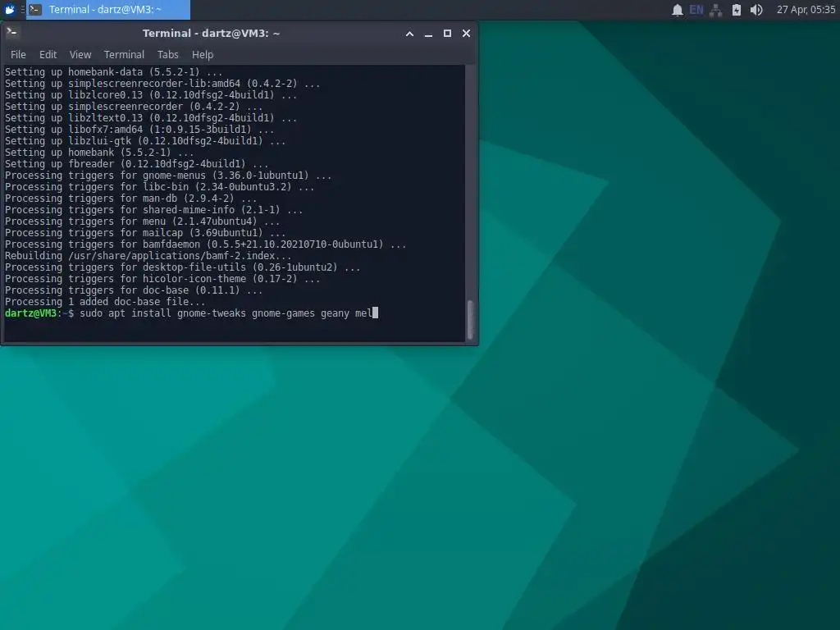Open the Xfce whisker menu mouse icon

10,10
